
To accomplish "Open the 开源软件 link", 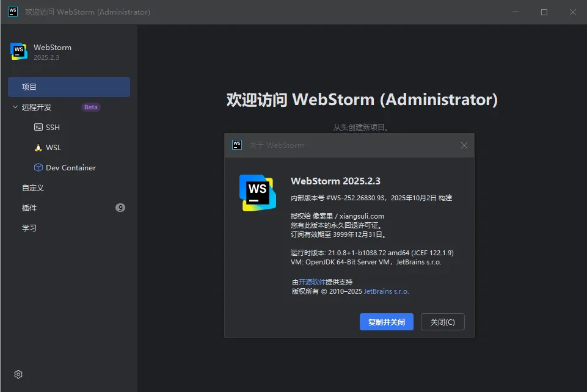I will (x=312, y=282).
